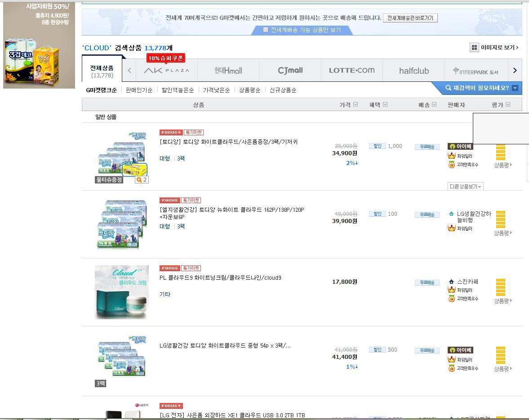Click FOCUS badge above PL 클라우드9 화이트닝크림
This screenshot has height=420, width=529.
coord(170,268)
